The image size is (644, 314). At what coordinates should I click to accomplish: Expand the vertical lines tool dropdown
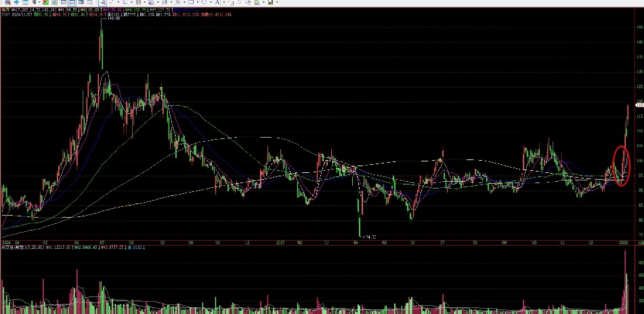[144, 3]
